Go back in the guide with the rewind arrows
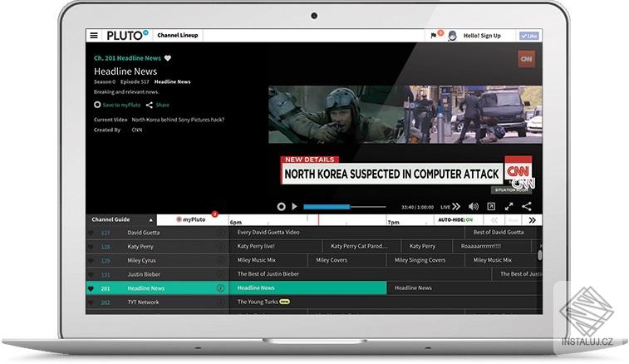Image resolution: width=629 pixels, height=364 pixels. [494, 220]
